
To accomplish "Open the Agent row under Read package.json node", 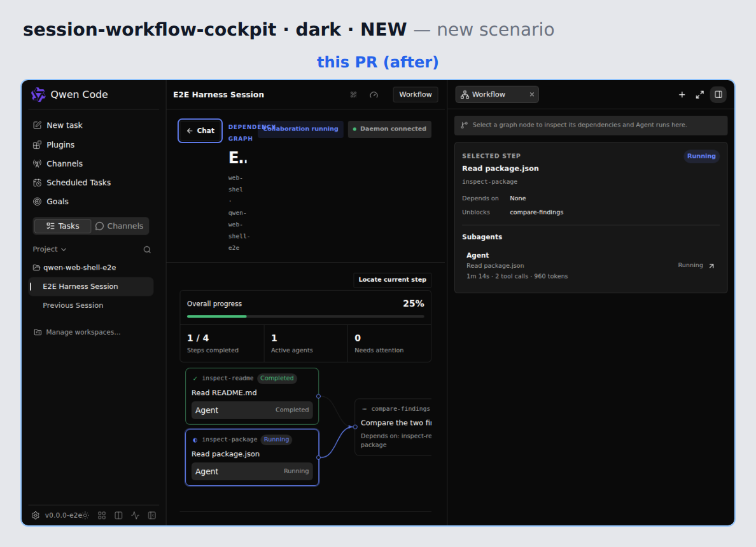I will pyautogui.click(x=252, y=471).
